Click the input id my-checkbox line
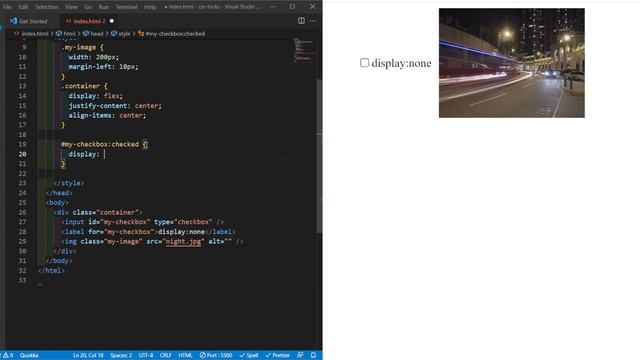The height and width of the screenshot is (360, 640). 142,222
